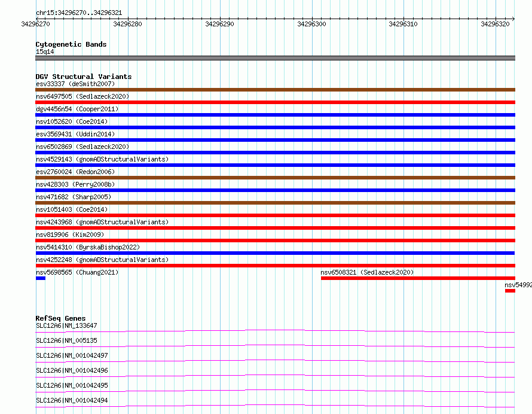Click ruler position 34296320

coord(495,24)
